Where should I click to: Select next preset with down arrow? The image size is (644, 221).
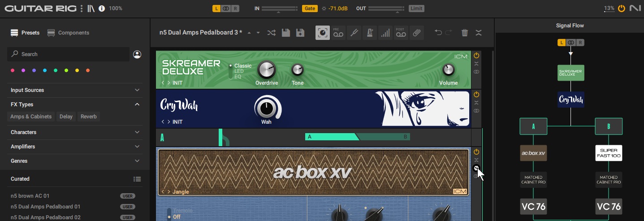[258, 33]
